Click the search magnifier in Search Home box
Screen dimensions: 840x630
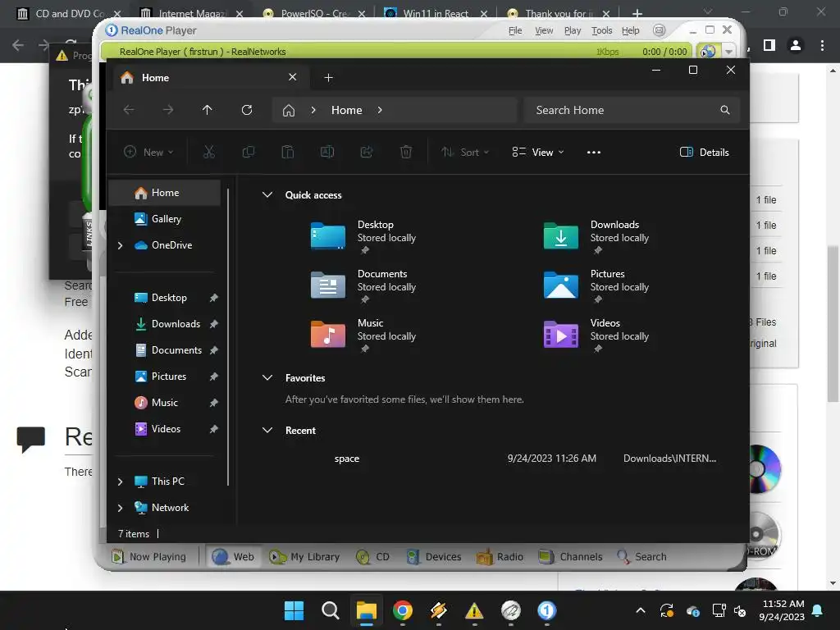pyautogui.click(x=725, y=110)
